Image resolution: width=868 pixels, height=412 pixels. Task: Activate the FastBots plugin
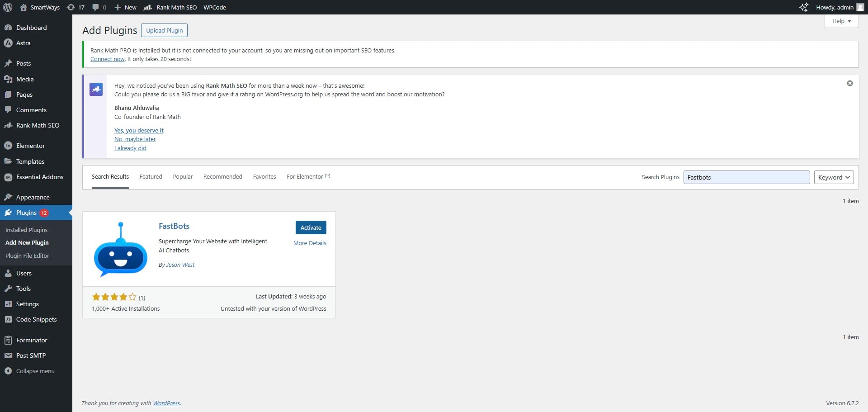coord(311,227)
